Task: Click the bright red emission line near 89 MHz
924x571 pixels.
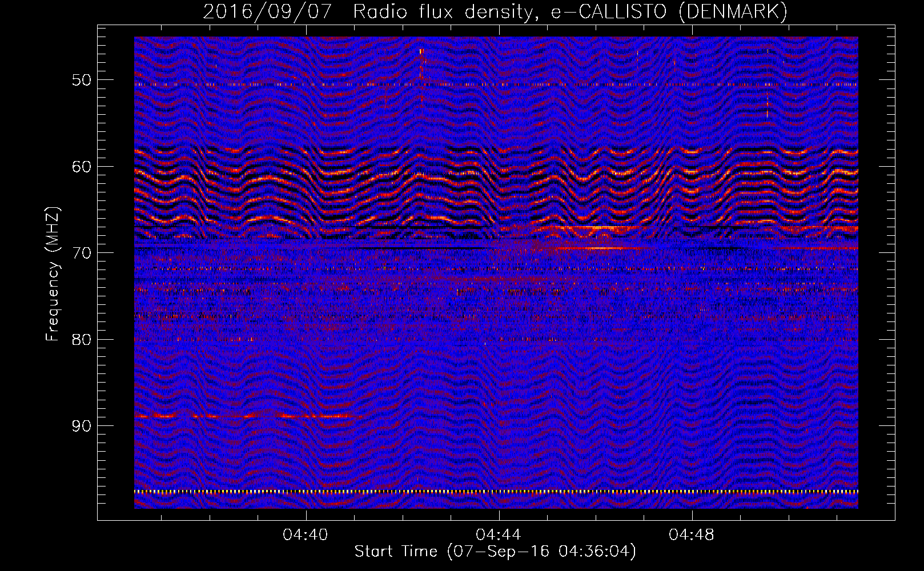Action: (248, 416)
